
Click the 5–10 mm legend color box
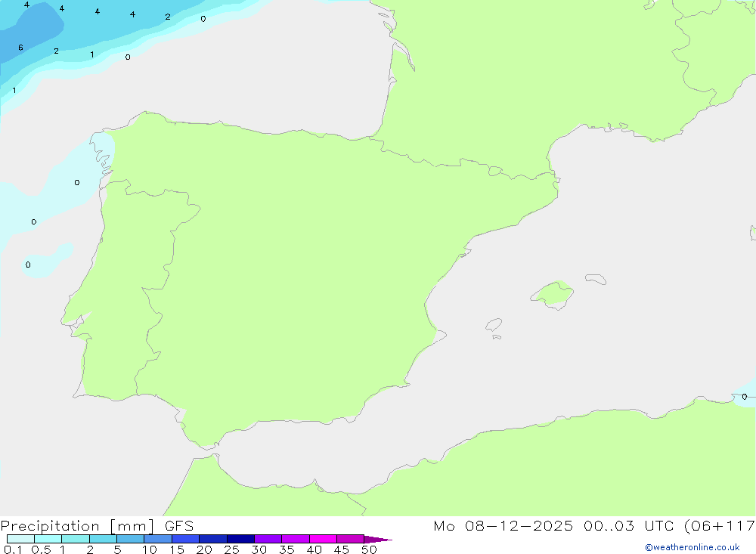click(130, 539)
